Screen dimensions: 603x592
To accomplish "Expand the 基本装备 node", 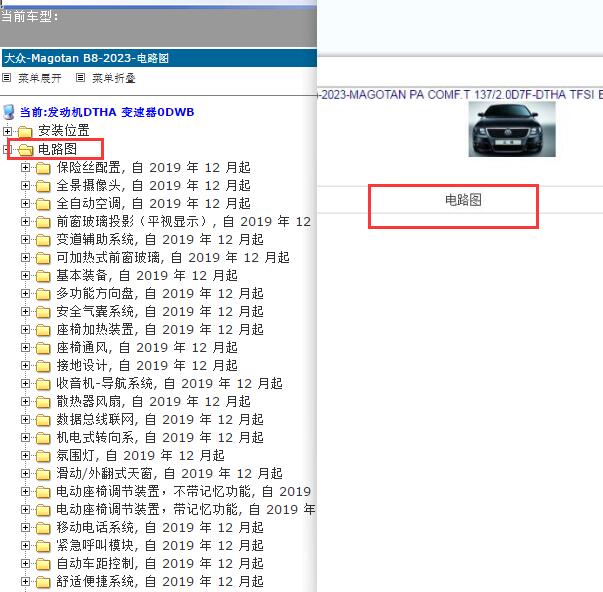I will [25, 275].
